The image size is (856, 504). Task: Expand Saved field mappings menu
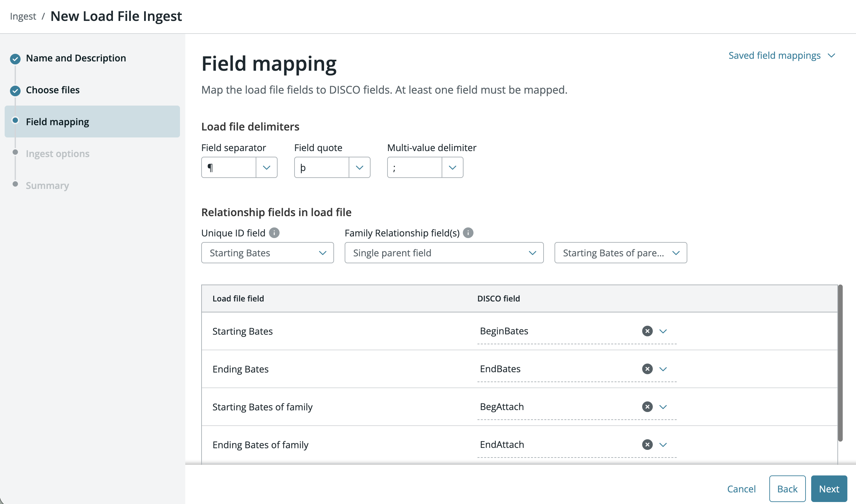782,55
